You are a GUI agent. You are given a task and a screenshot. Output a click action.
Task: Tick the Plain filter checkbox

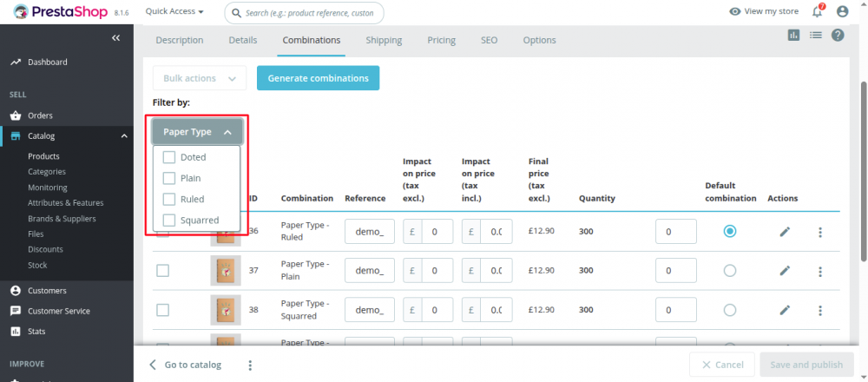click(169, 178)
